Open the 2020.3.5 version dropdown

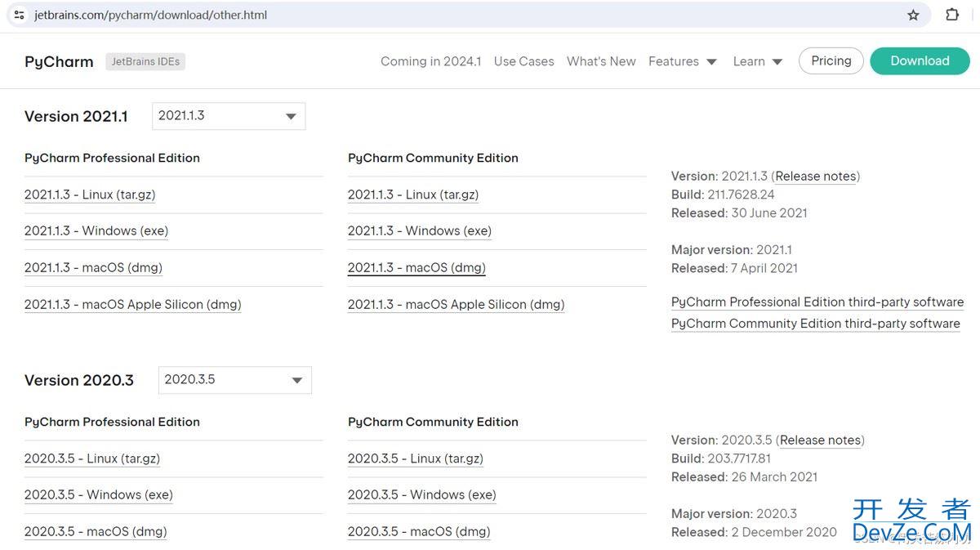pos(234,380)
